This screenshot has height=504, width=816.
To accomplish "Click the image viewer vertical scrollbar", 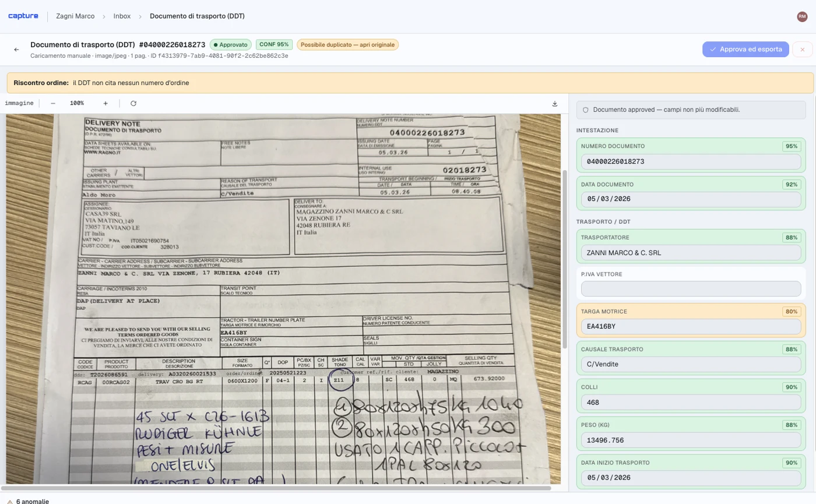I will [564, 259].
